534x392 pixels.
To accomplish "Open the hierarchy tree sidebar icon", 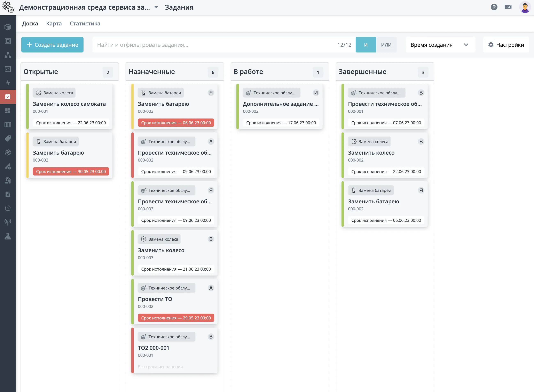I will coord(8,55).
